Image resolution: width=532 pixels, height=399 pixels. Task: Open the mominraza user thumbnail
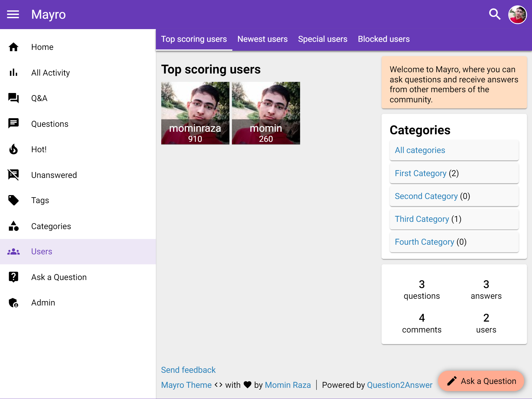pos(195,113)
